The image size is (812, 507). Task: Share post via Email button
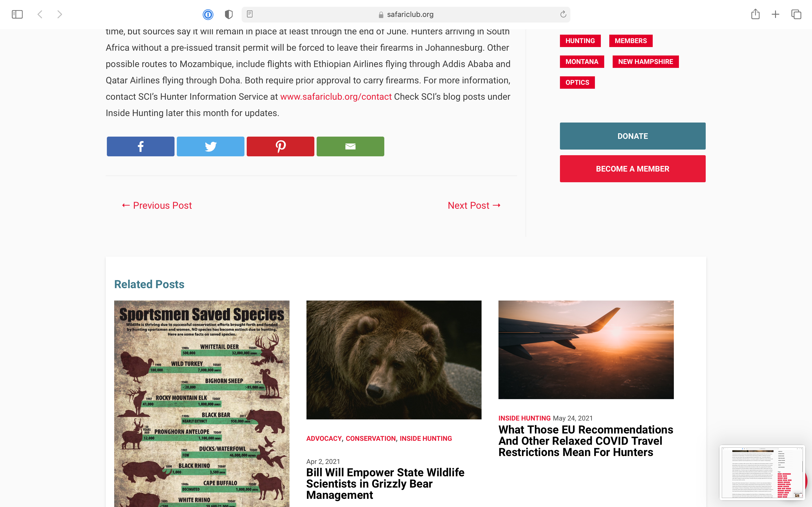coord(350,146)
